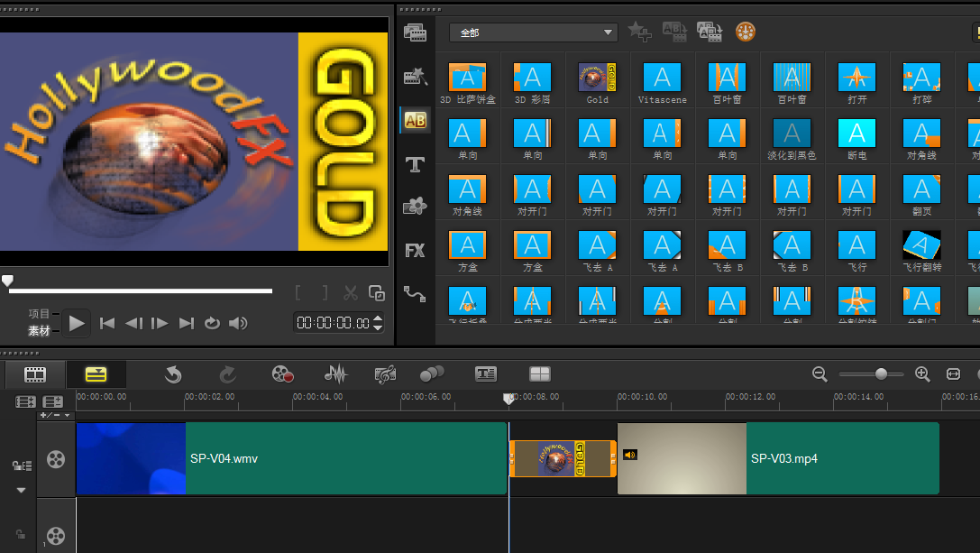This screenshot has height=553, width=980.
Task: Split clip with scissors icon
Action: [x=351, y=293]
